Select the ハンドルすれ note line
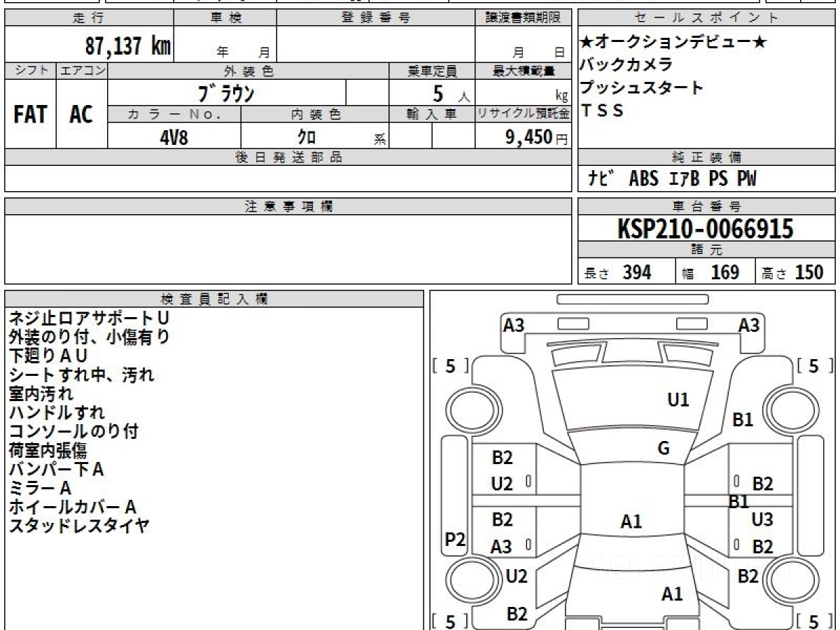This screenshot has height=630, width=840. (x=56, y=413)
